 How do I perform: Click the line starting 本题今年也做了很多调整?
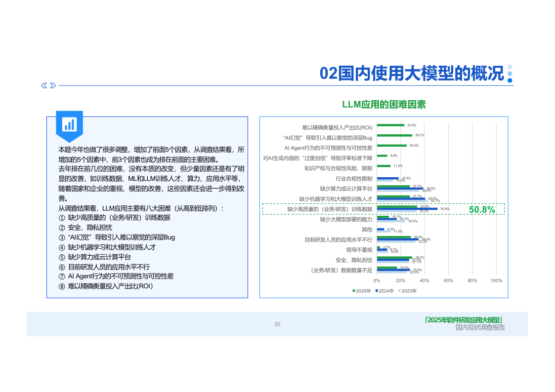(152, 150)
